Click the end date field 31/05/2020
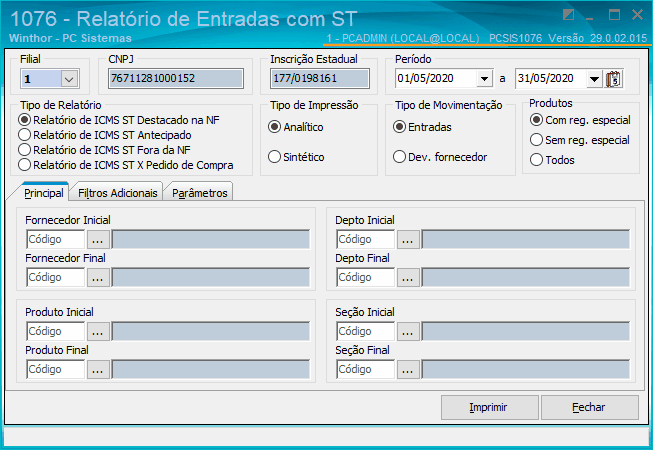Viewport: 653px width, 450px height. 551,79
